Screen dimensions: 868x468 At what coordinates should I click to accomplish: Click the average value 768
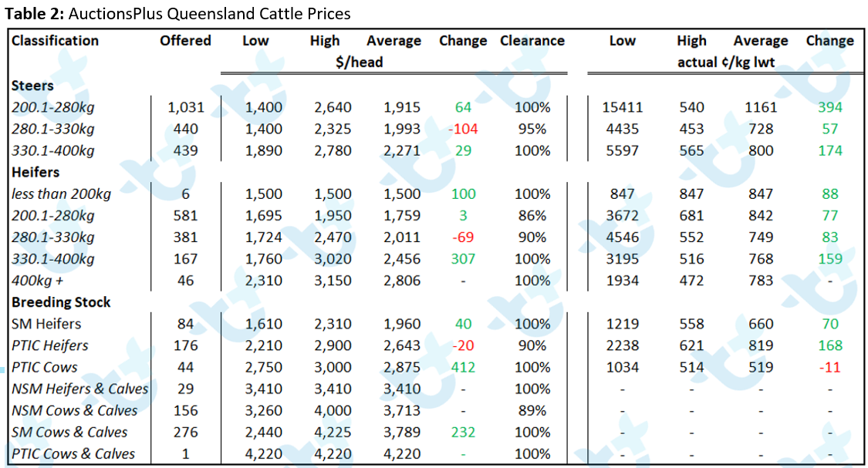click(761, 259)
